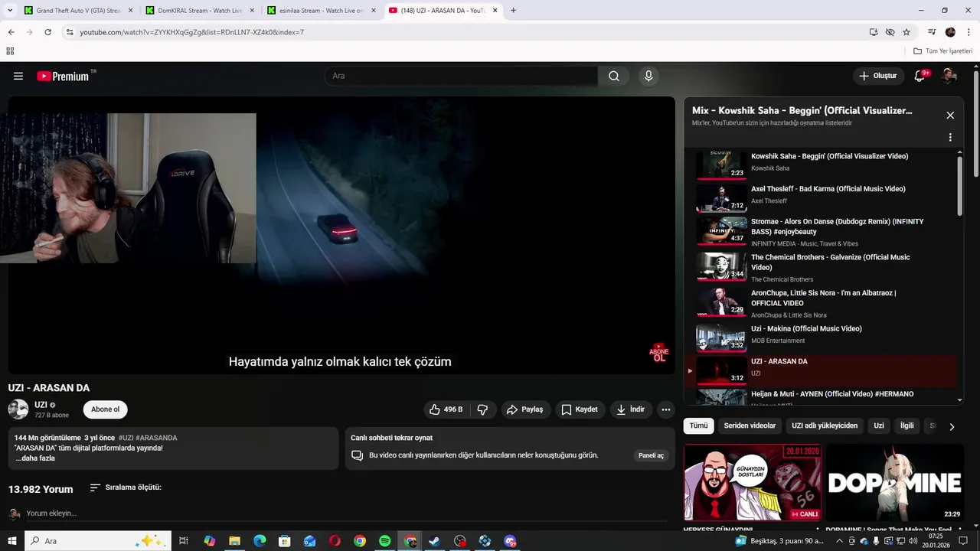Screen dimensions: 980x551
Task: Open the Chrome apps grid shortcut
Action: [10, 51]
